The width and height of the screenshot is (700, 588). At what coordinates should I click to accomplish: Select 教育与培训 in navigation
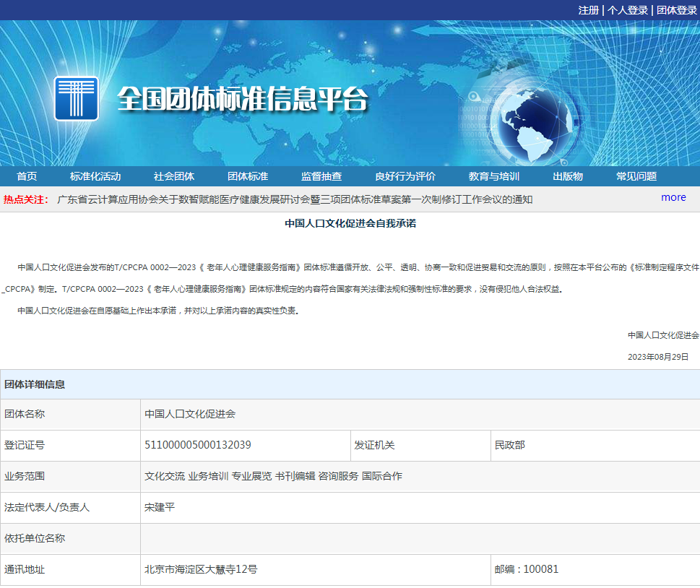click(x=494, y=176)
